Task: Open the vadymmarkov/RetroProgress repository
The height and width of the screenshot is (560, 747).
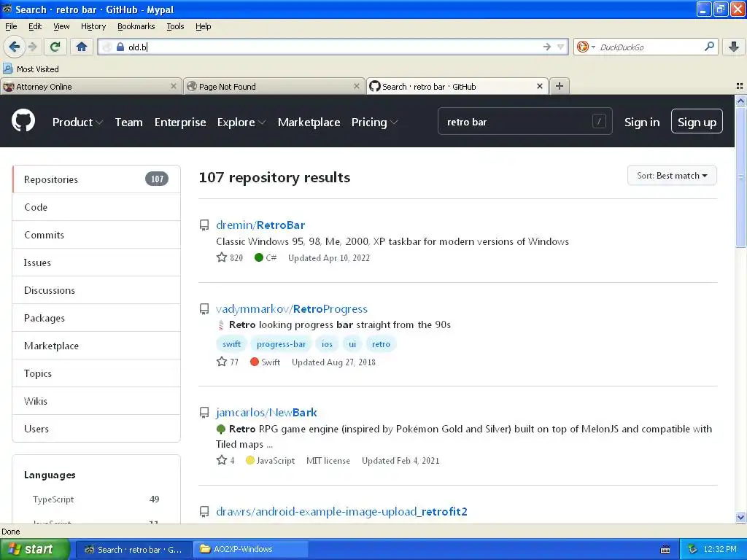Action: 292,308
